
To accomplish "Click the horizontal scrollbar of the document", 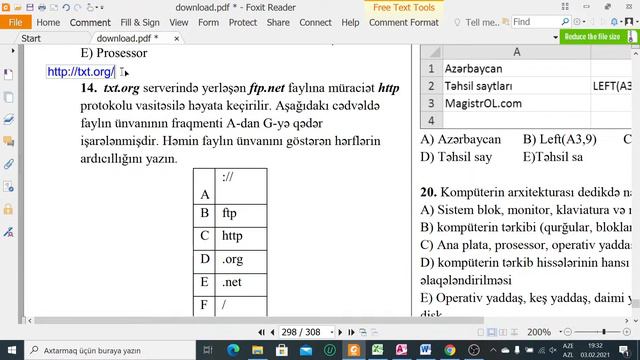I will 259,320.
